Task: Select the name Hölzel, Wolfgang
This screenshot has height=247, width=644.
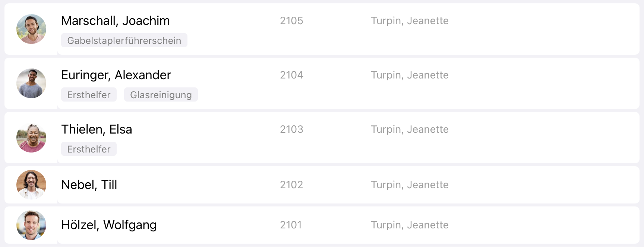Action: pyautogui.click(x=109, y=225)
